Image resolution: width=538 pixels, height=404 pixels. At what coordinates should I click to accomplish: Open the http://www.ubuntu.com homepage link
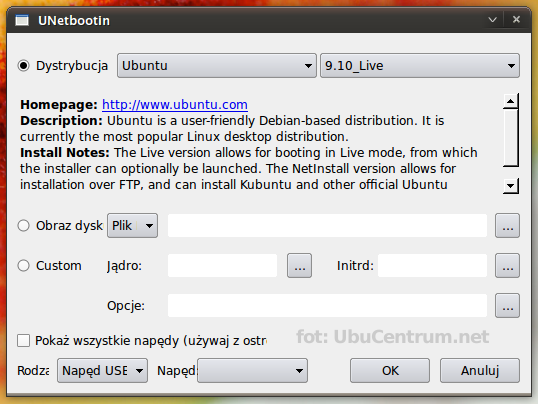click(175, 105)
